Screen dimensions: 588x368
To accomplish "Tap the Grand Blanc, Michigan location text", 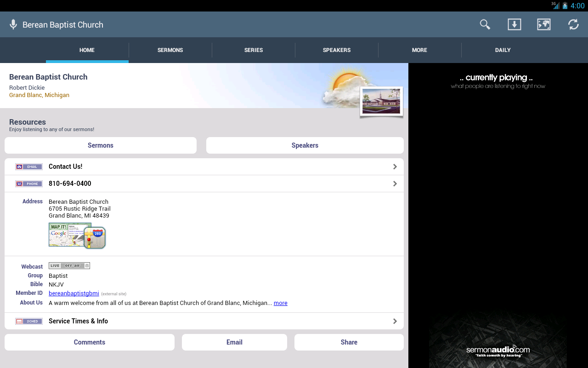I will tap(39, 95).
